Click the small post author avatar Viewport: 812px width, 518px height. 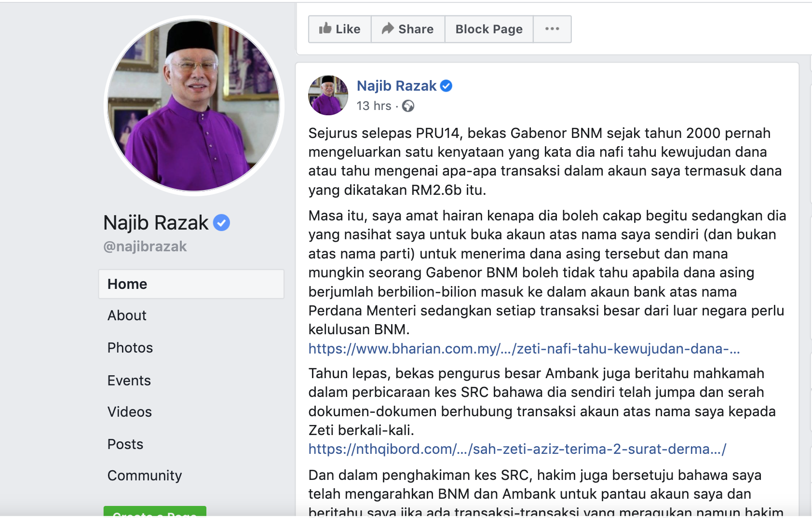(x=328, y=95)
